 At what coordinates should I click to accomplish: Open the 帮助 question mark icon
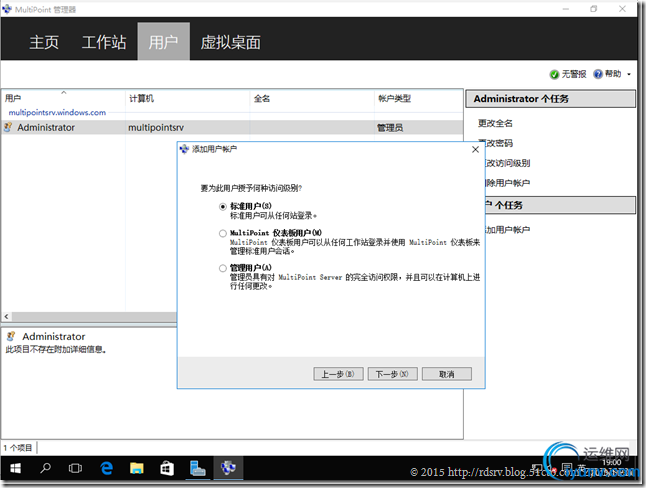point(598,74)
